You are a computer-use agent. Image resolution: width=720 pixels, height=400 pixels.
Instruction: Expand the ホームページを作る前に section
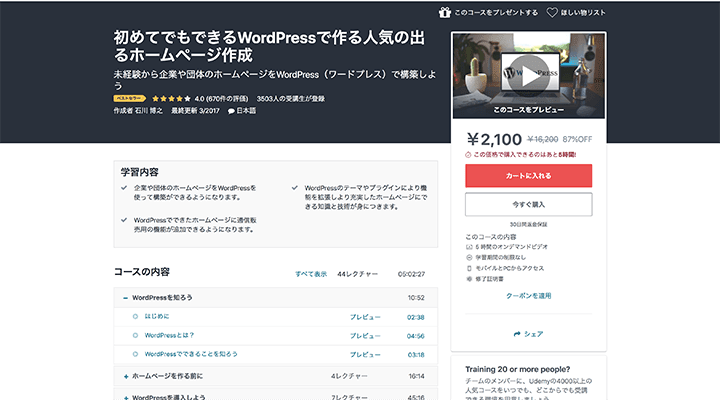[x=126, y=377]
